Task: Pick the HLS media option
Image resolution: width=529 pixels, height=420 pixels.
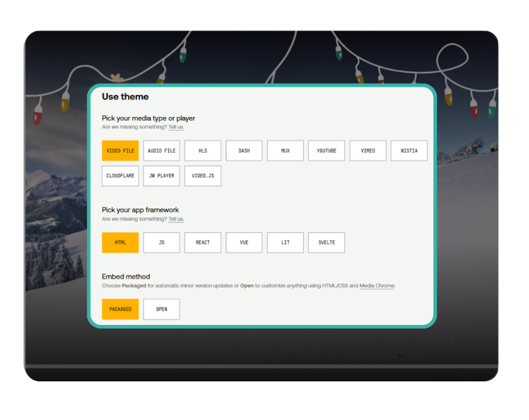Action: [x=203, y=150]
